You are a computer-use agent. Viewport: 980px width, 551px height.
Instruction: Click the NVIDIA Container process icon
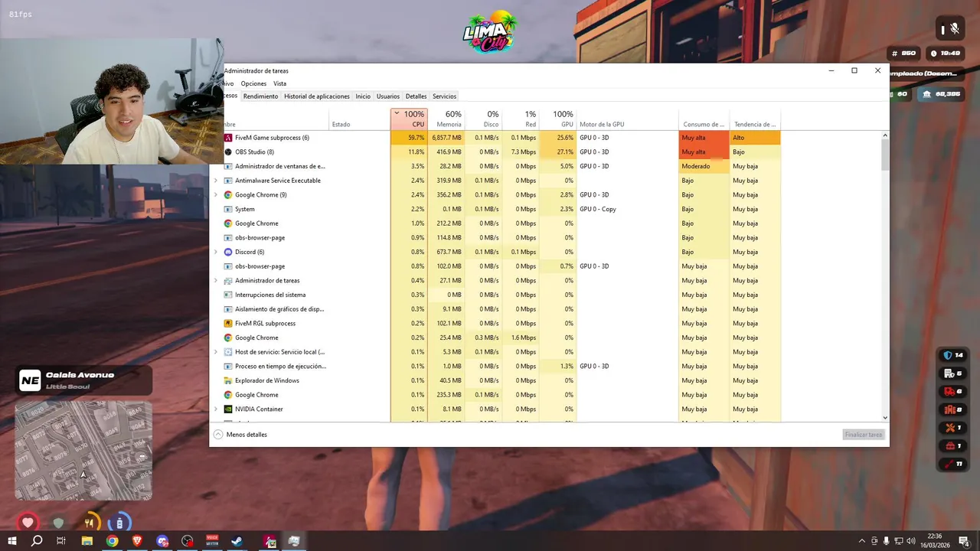pos(228,409)
